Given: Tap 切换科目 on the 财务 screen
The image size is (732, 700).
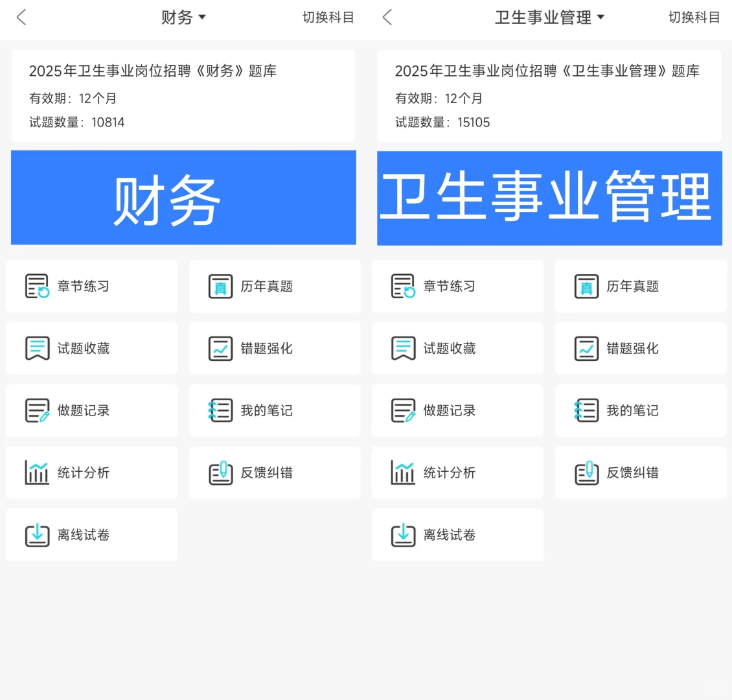Looking at the screenshot, I should tap(328, 17).
